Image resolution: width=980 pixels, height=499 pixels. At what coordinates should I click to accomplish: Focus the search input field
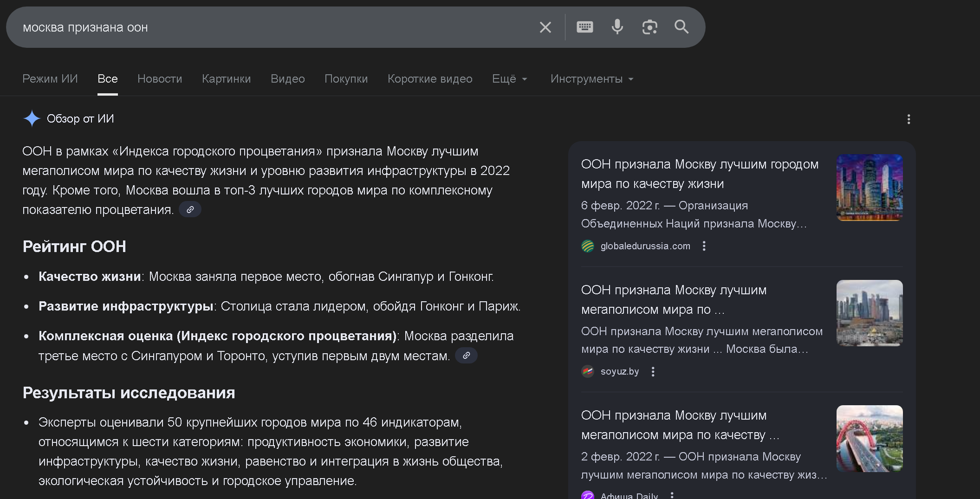click(x=279, y=27)
